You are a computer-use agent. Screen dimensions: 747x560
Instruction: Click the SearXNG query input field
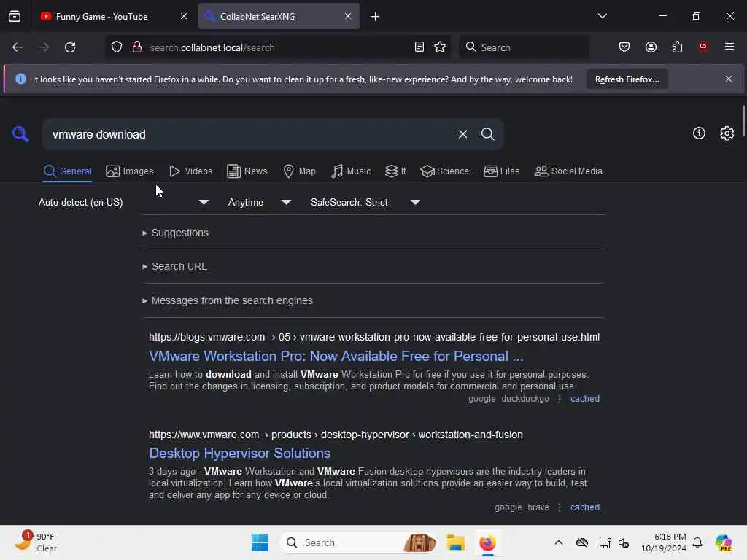click(x=250, y=134)
